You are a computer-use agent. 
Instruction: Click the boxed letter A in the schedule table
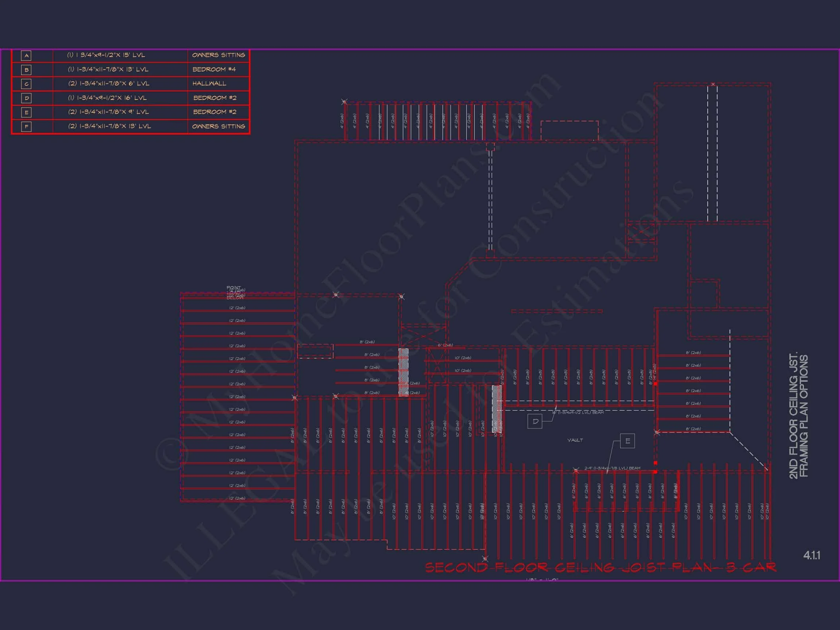click(x=26, y=55)
